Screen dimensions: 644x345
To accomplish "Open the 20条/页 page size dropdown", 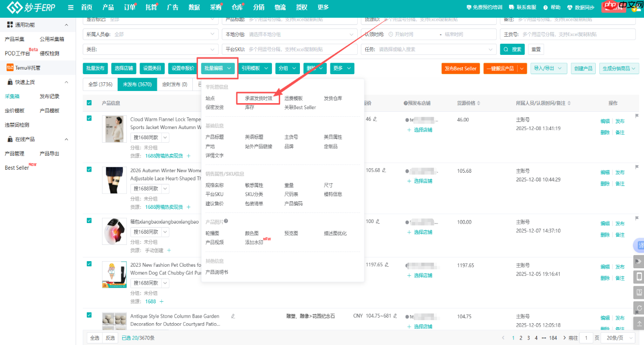I will point(620,338).
